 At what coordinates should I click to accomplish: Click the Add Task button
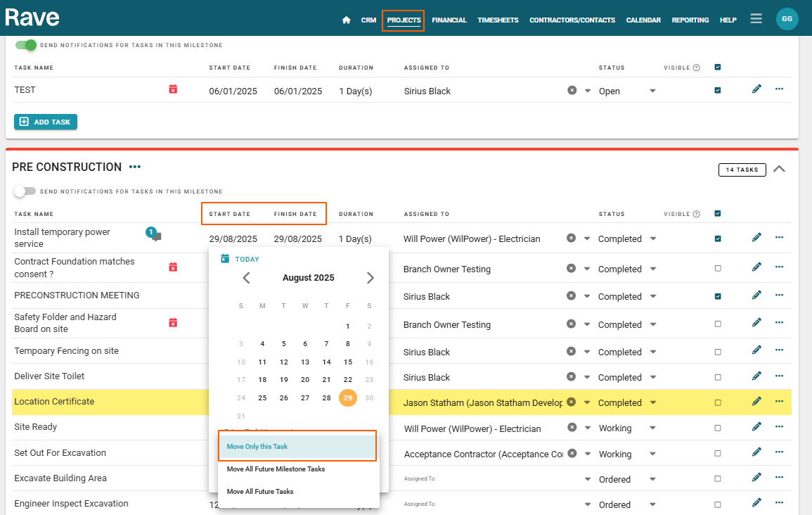click(x=46, y=122)
